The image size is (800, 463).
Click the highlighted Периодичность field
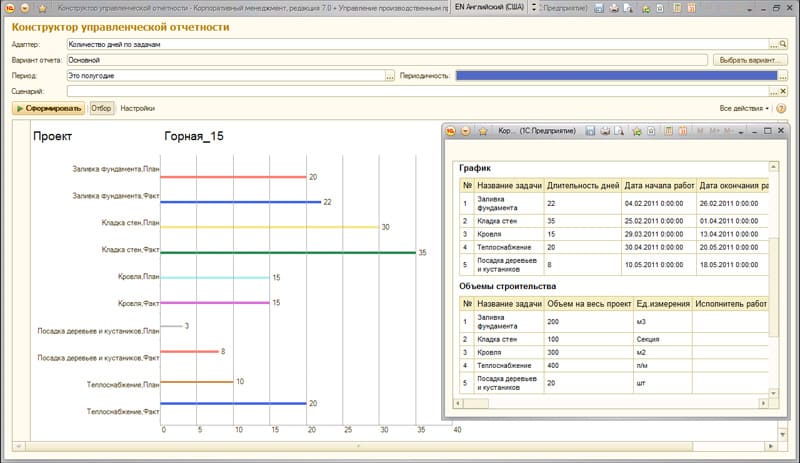616,76
